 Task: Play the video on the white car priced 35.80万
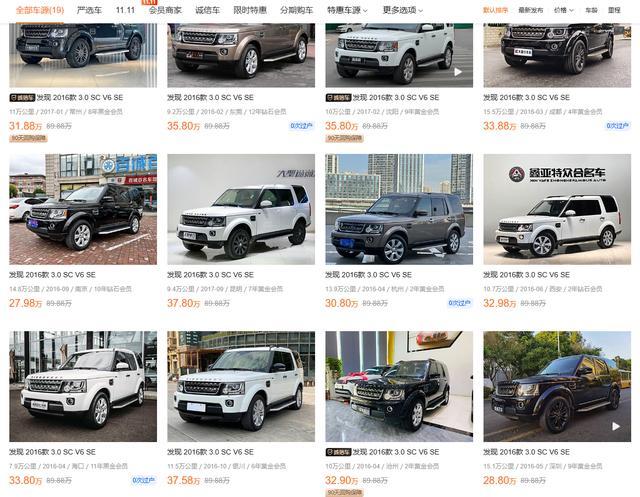[458, 72]
